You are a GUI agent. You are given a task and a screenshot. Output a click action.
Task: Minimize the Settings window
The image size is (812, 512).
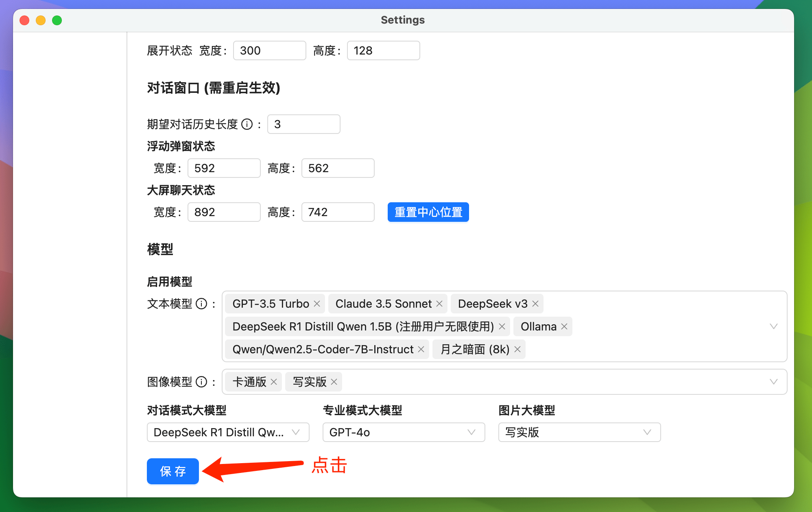click(41, 20)
